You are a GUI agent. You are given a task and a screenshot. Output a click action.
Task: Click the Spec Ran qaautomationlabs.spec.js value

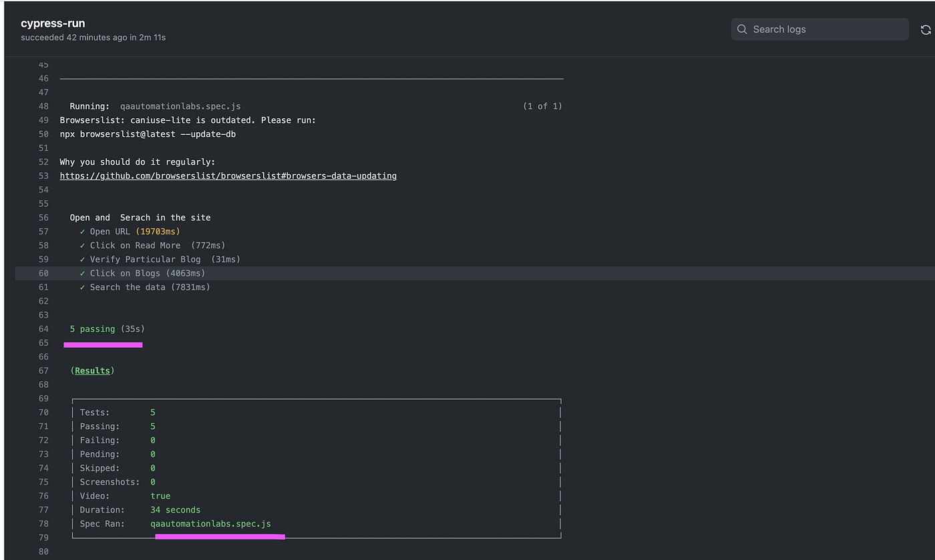pos(210,524)
